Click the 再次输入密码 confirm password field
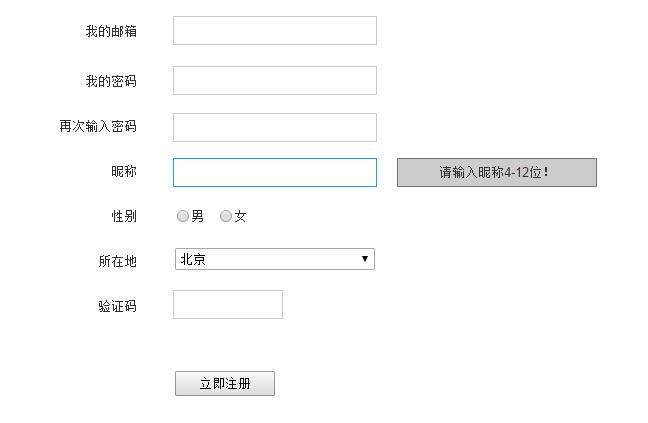The width and height of the screenshot is (648, 423). [x=274, y=127]
